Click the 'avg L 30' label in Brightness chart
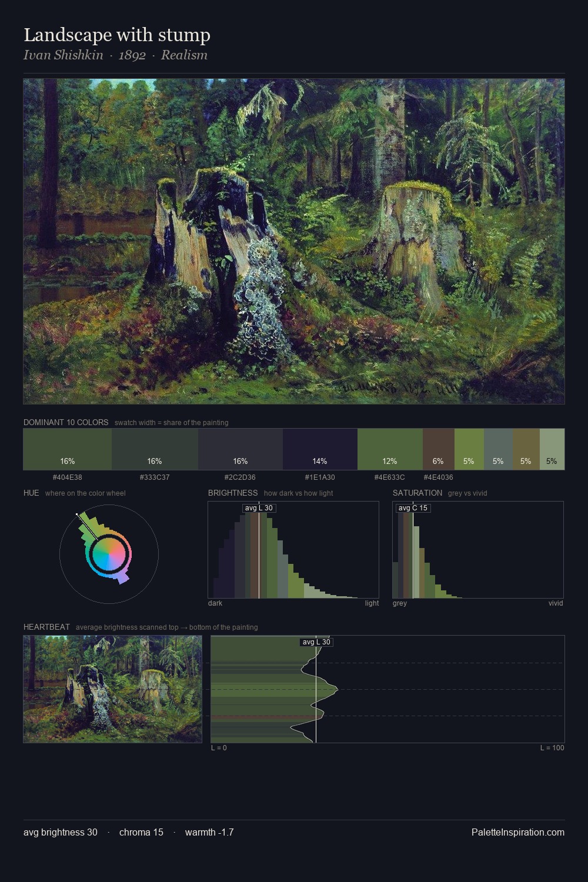588x882 pixels. click(x=259, y=508)
